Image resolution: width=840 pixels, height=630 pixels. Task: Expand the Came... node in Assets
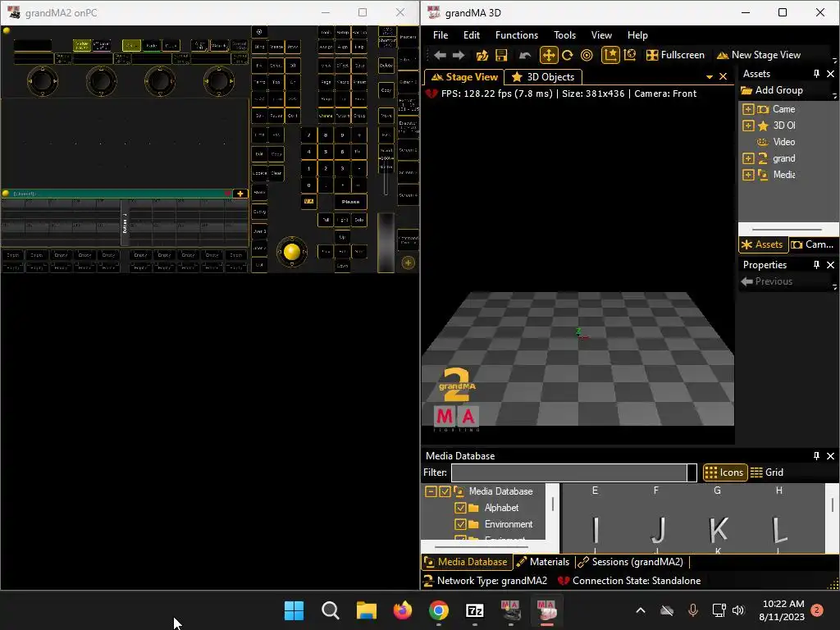click(x=748, y=109)
